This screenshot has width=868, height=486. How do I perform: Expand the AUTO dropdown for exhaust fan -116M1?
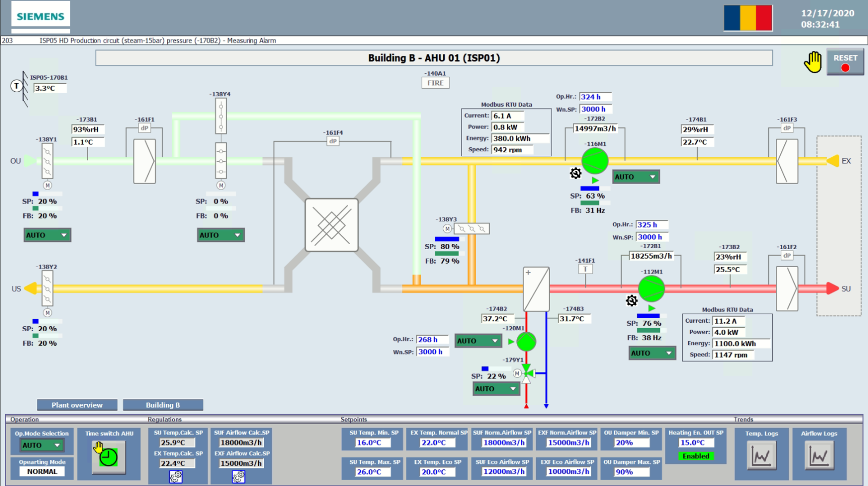point(635,177)
